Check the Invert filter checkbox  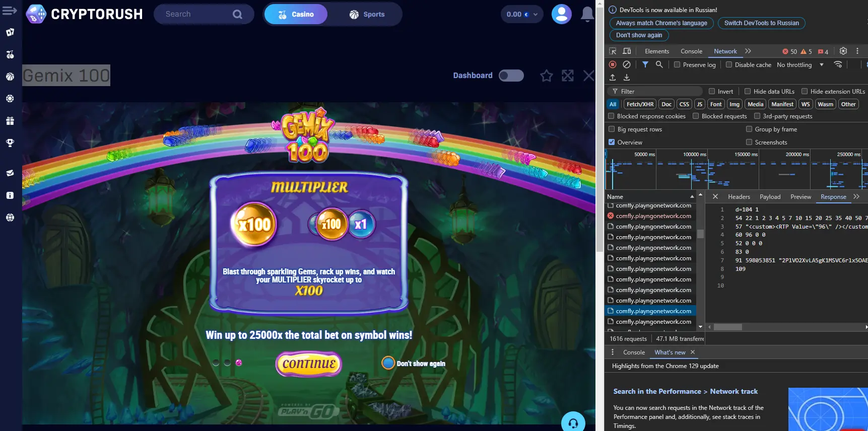(712, 91)
